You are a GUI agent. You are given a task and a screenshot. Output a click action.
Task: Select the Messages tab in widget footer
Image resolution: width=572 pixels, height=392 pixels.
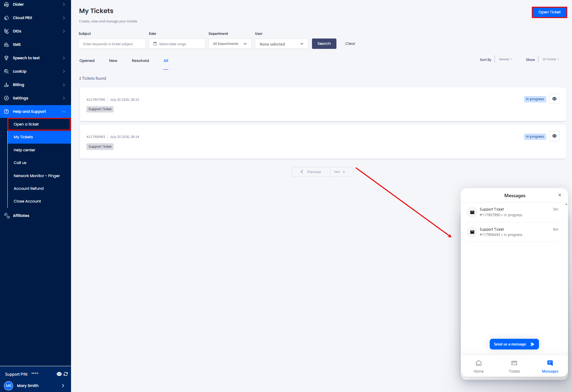tap(550, 366)
